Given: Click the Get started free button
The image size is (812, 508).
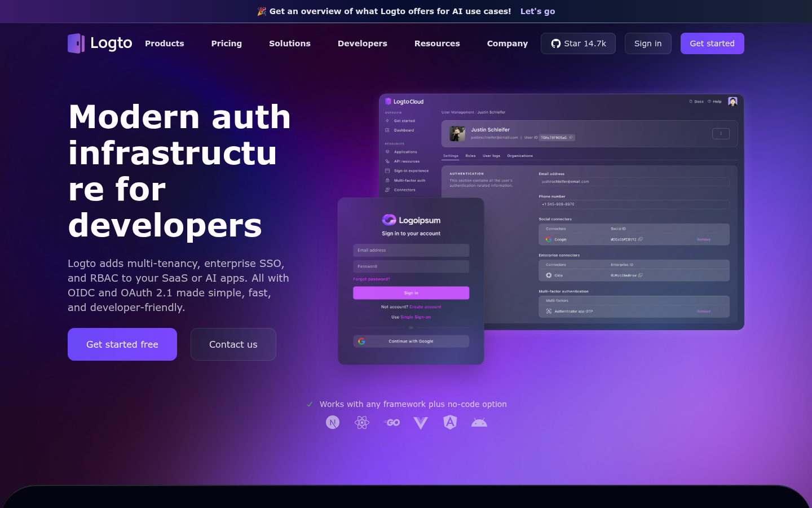Looking at the screenshot, I should click(122, 344).
